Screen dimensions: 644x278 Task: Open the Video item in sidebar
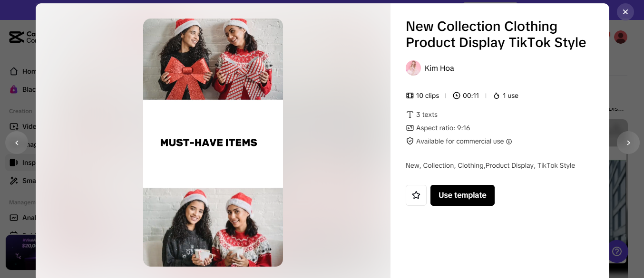(14, 126)
